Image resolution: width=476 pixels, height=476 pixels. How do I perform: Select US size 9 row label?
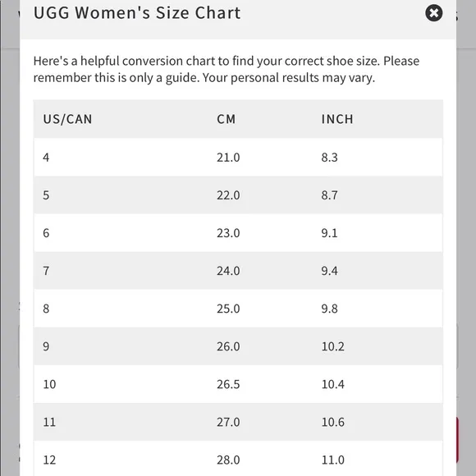pyautogui.click(x=46, y=346)
